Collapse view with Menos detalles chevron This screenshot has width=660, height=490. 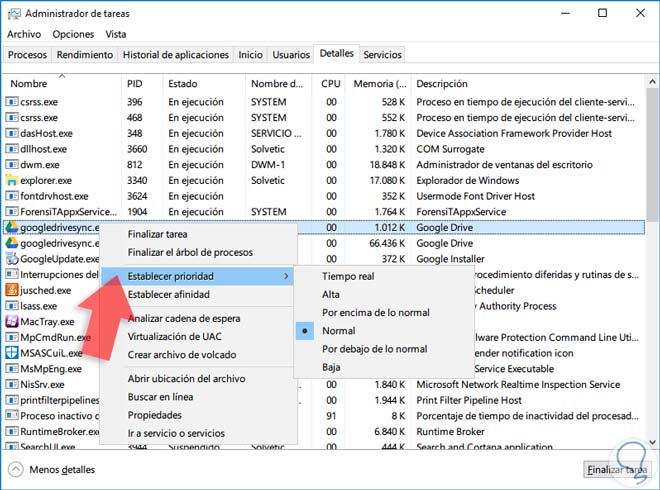(x=16, y=469)
